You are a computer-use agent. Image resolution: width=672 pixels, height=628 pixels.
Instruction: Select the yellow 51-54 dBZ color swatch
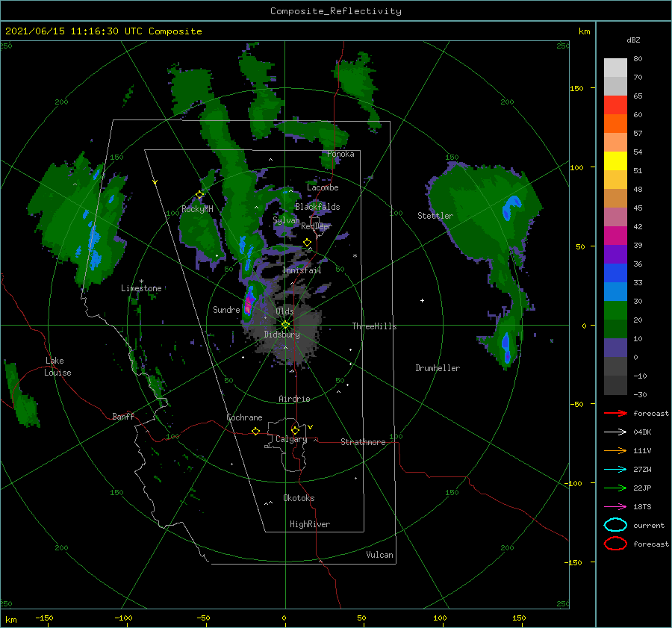(x=615, y=161)
